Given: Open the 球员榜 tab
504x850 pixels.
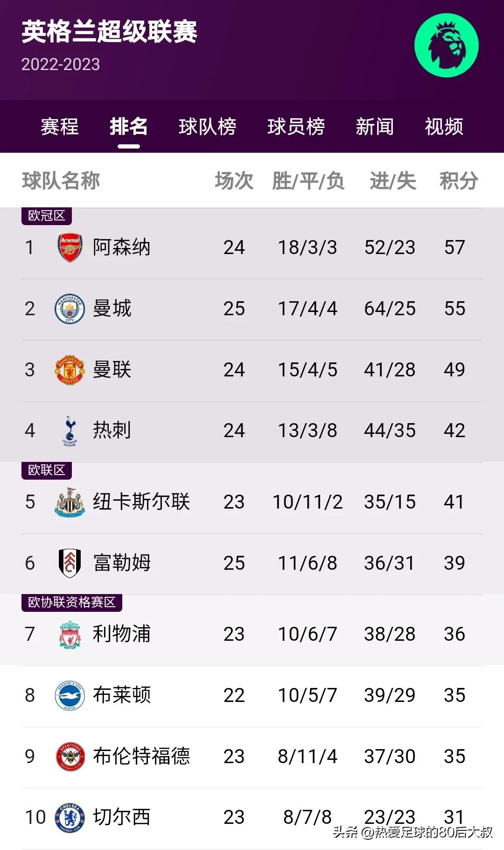Looking at the screenshot, I should [x=296, y=127].
